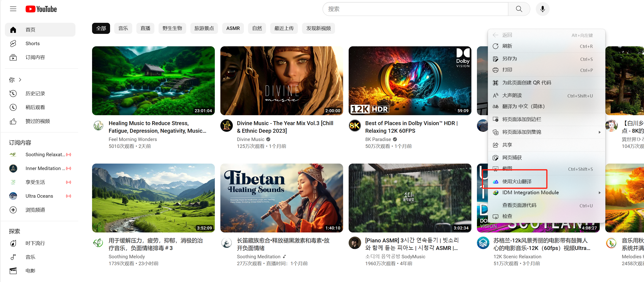Open 浏览频道 browse channels
This screenshot has height=282, width=644.
coord(40,210)
